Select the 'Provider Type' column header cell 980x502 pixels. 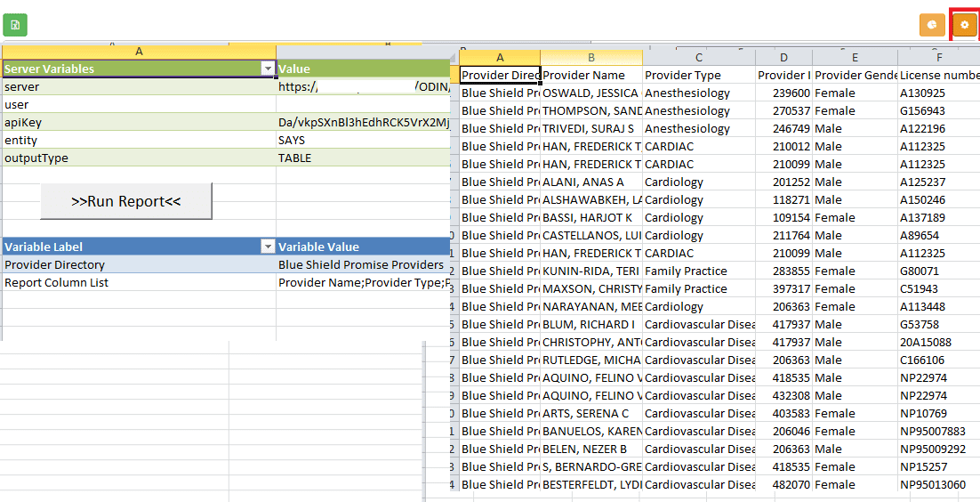(x=699, y=75)
